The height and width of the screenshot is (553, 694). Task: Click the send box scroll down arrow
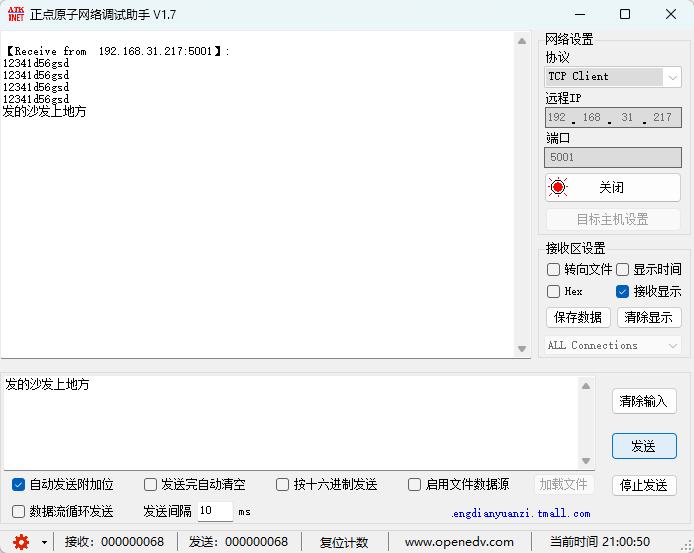586,461
